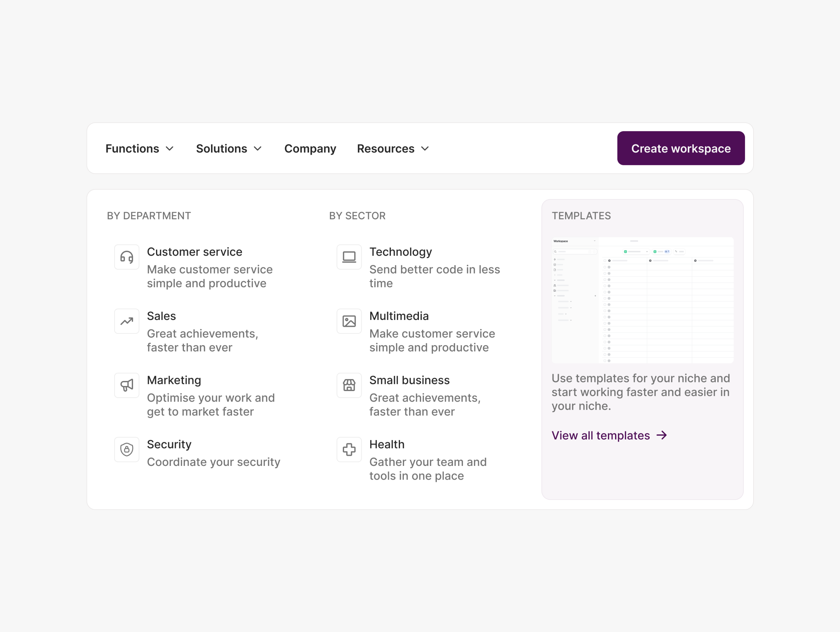Open the Company menu item

pos(310,149)
